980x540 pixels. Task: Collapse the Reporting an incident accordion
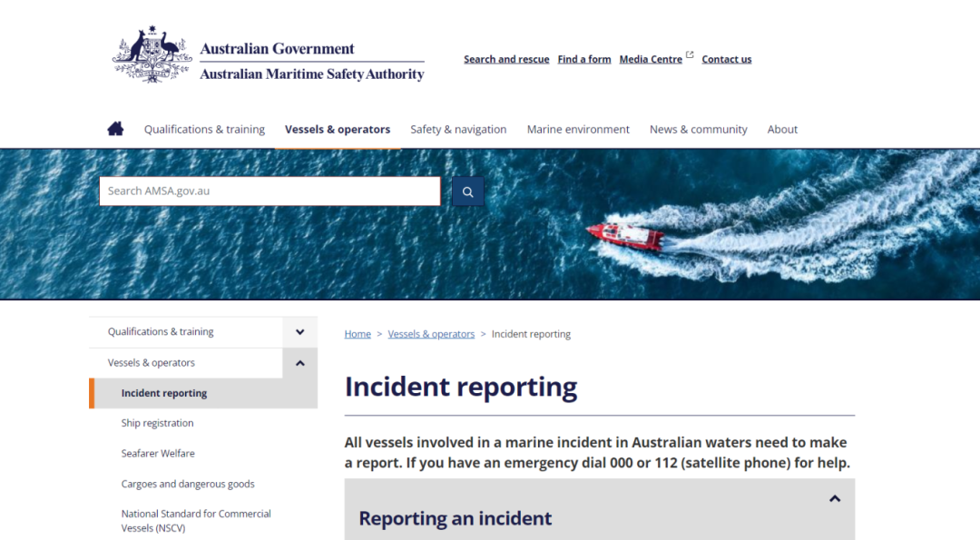835,499
